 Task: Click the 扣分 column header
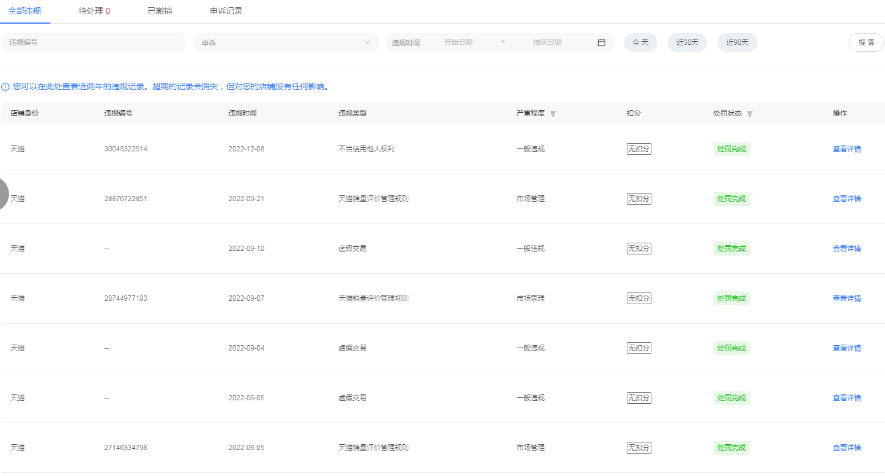click(x=634, y=113)
